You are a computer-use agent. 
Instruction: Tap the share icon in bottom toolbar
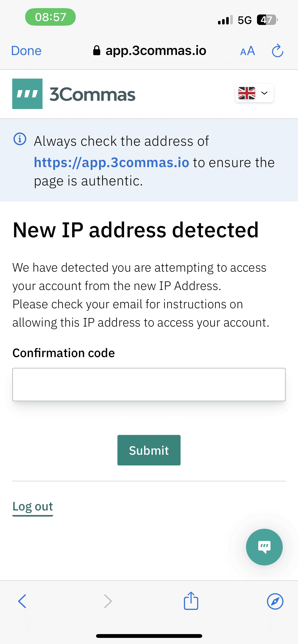click(191, 601)
